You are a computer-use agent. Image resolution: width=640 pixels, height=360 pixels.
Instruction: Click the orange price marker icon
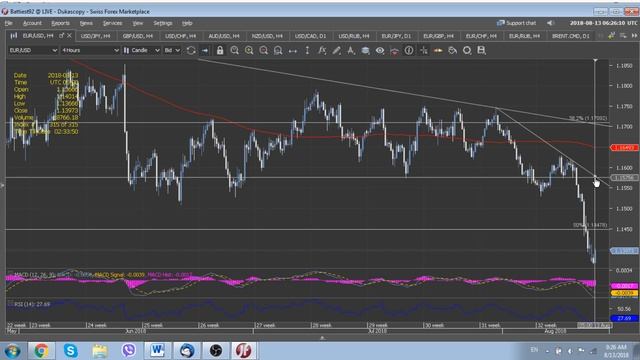(x=438, y=51)
